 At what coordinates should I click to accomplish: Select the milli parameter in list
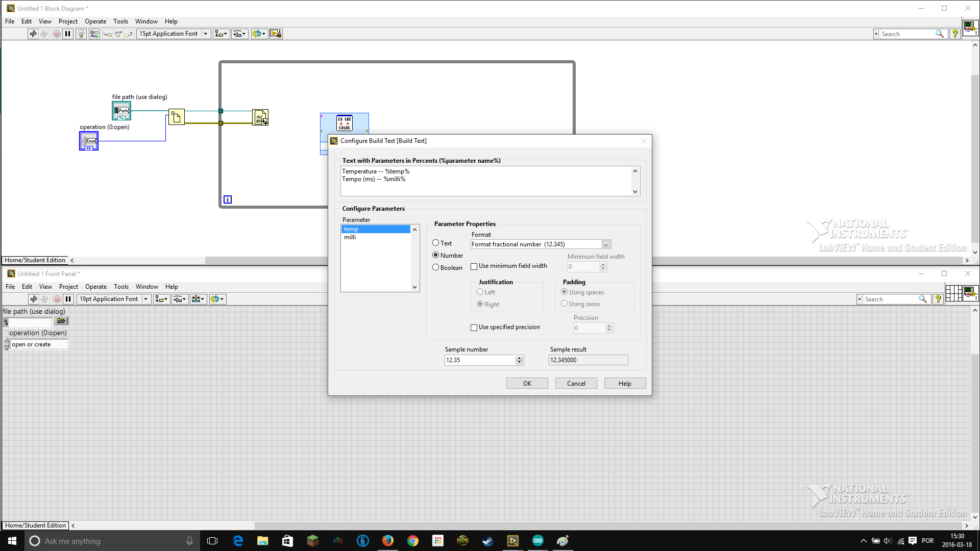pyautogui.click(x=374, y=237)
